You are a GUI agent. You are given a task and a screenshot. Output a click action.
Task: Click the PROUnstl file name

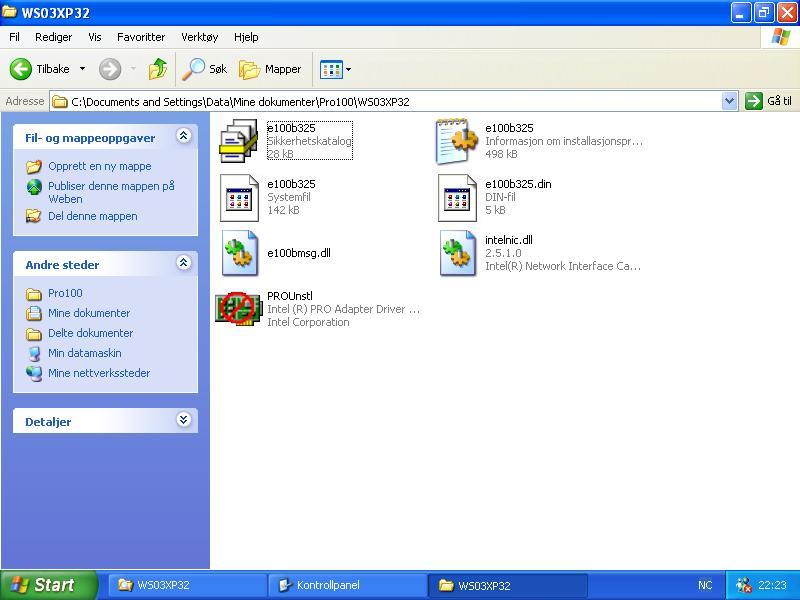[290, 296]
